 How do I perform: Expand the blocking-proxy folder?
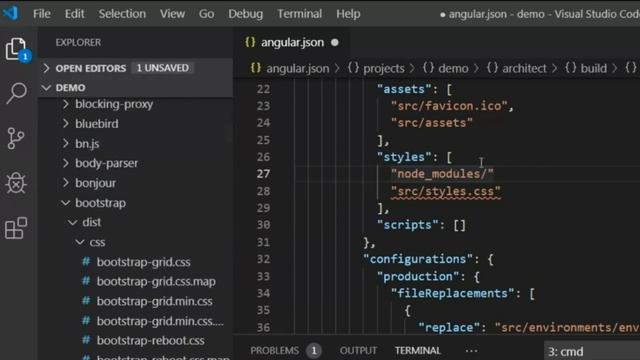click(x=66, y=104)
